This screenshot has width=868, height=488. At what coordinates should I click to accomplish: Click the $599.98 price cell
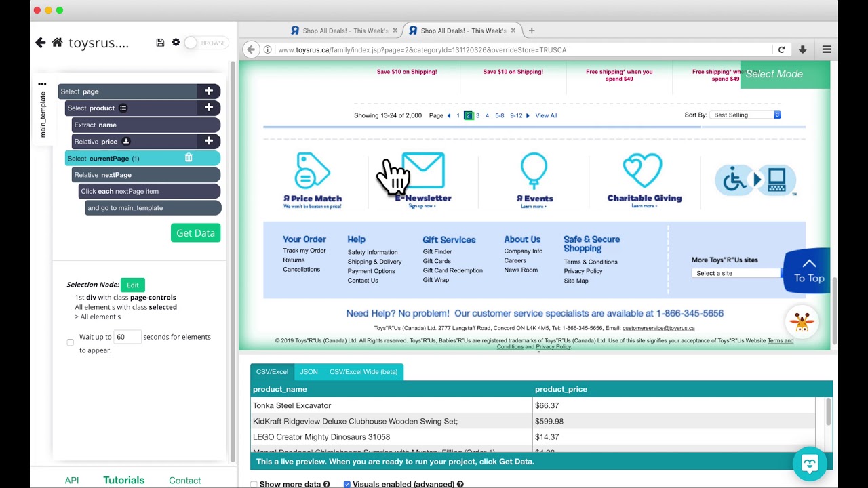tap(674, 421)
